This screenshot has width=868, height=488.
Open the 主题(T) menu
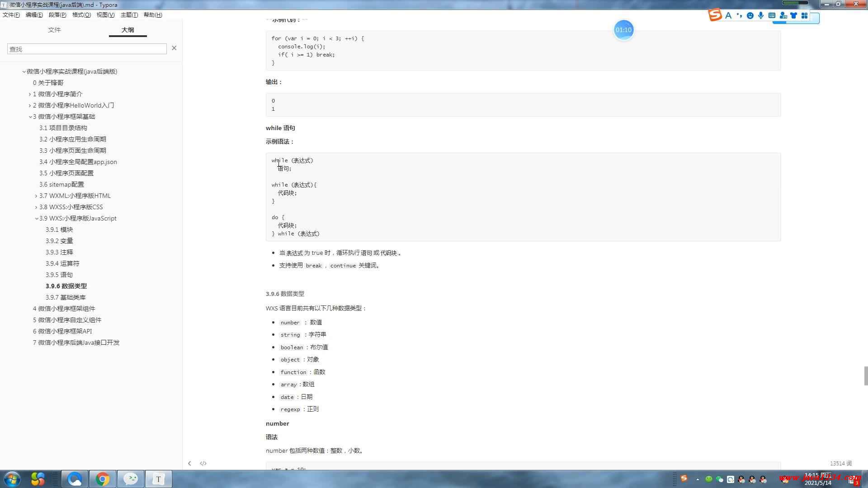(x=129, y=14)
